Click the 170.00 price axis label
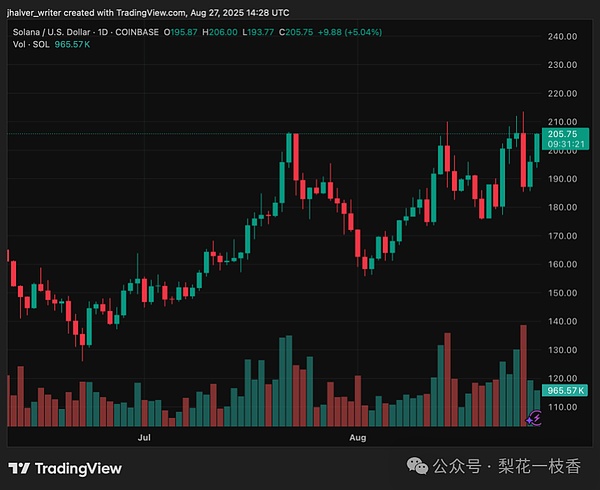This screenshot has width=600, height=490. [562, 236]
